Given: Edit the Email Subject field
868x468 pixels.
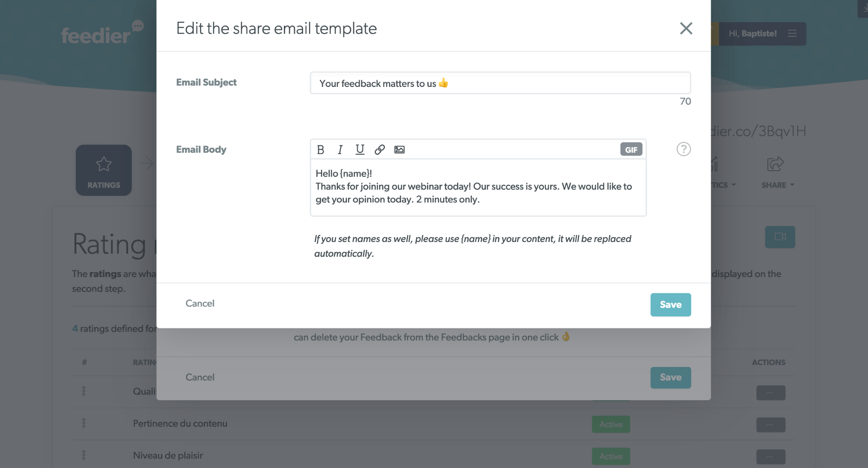Looking at the screenshot, I should click(500, 83).
